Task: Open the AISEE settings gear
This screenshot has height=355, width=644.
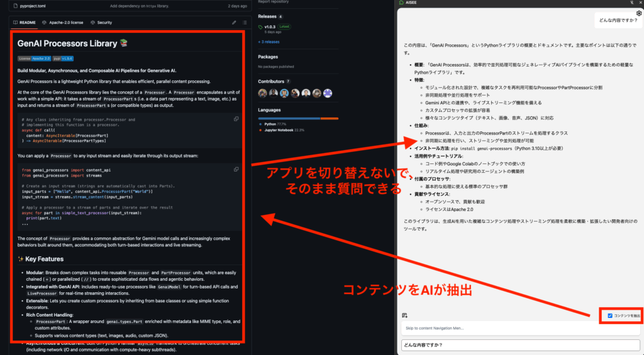Action: 639,13
